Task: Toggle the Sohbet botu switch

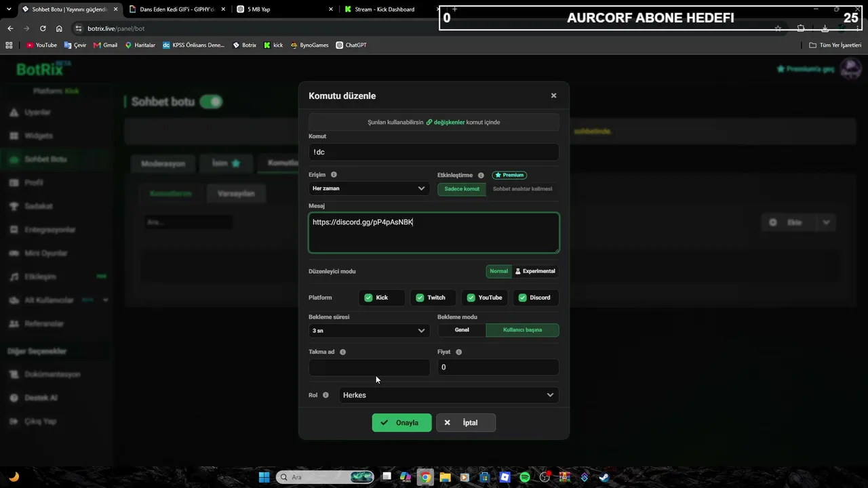Action: (x=211, y=102)
